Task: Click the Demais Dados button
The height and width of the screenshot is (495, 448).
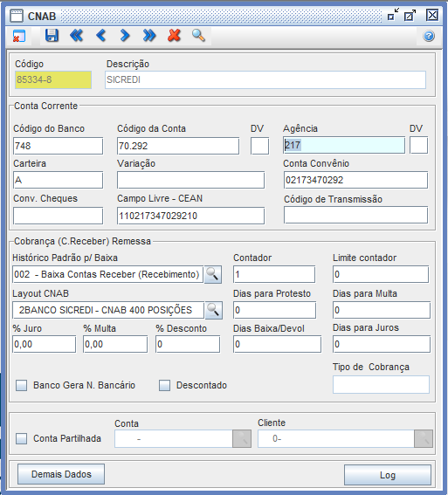Action: [x=61, y=474]
